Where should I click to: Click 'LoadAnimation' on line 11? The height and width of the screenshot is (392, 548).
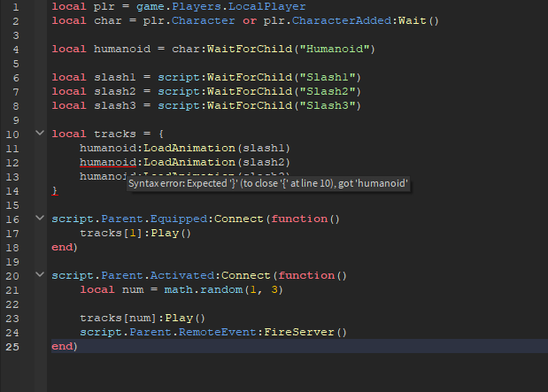(189, 148)
